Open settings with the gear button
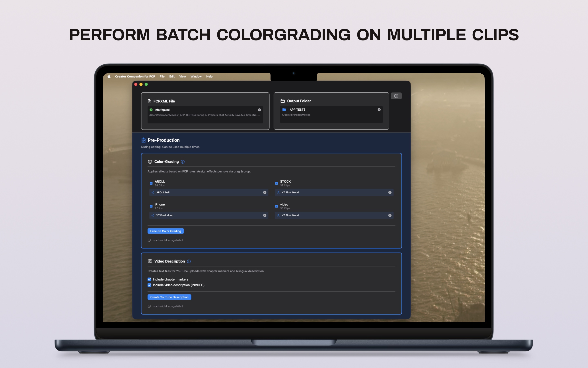Viewport: 588px width, 368px height. click(396, 96)
